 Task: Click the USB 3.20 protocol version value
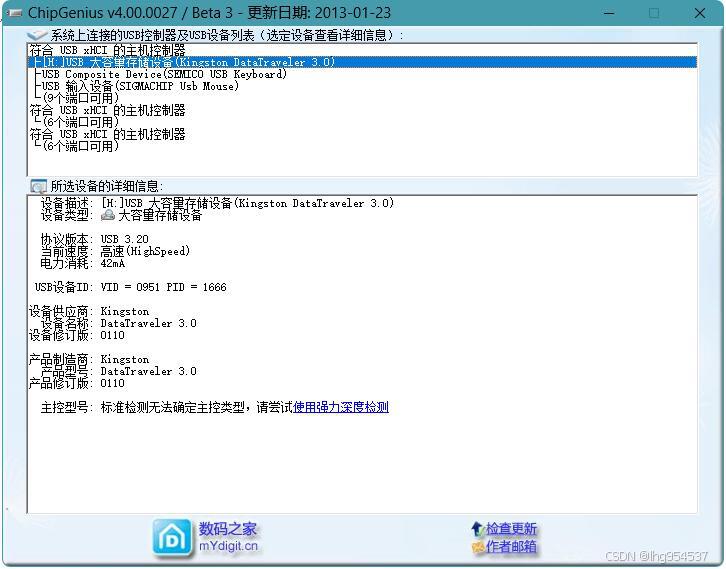(125, 239)
